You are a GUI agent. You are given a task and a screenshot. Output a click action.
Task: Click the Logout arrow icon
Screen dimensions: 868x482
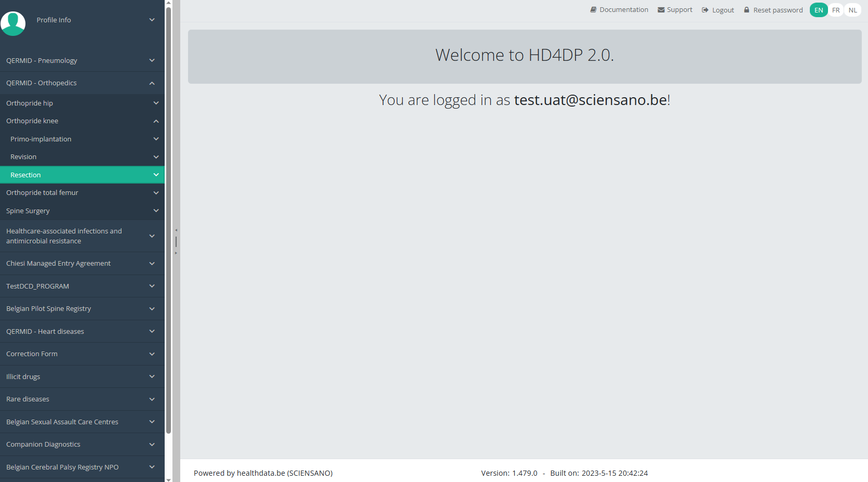[705, 10]
